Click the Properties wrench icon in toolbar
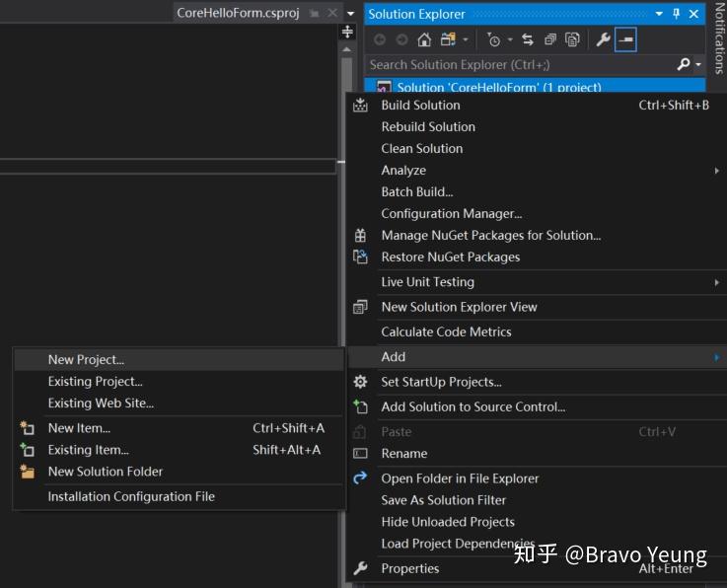Viewport: 727px width, 588px height. [x=603, y=39]
